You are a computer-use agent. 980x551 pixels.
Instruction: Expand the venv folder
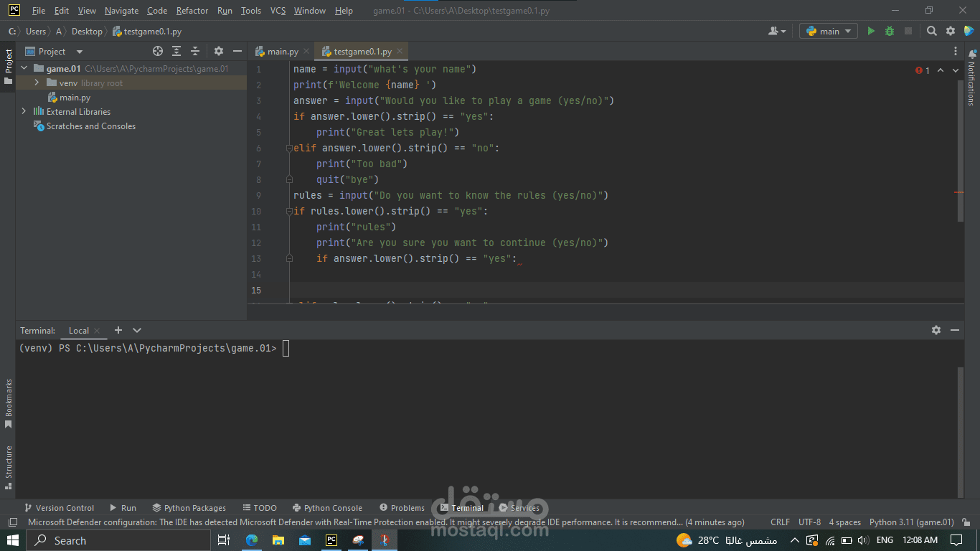click(x=37, y=83)
